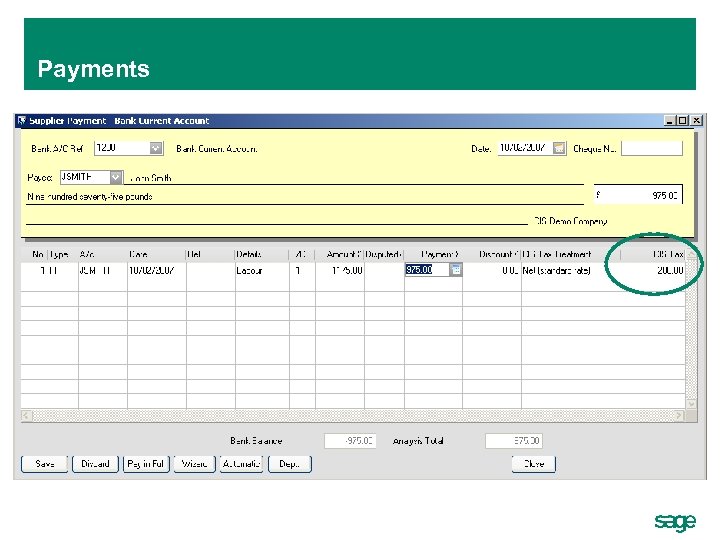Click the Amount column header
Viewport: 720px width, 540px height.
[340, 254]
